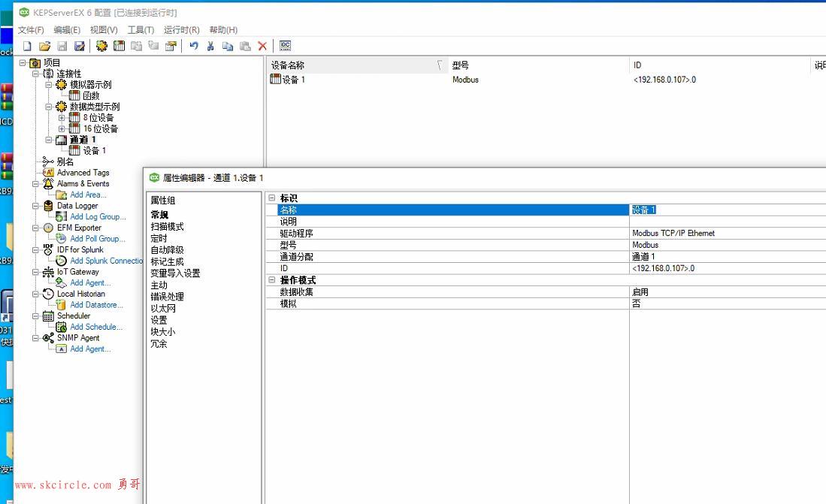
Task: Click the Copy toolbar icon
Action: [x=228, y=46]
